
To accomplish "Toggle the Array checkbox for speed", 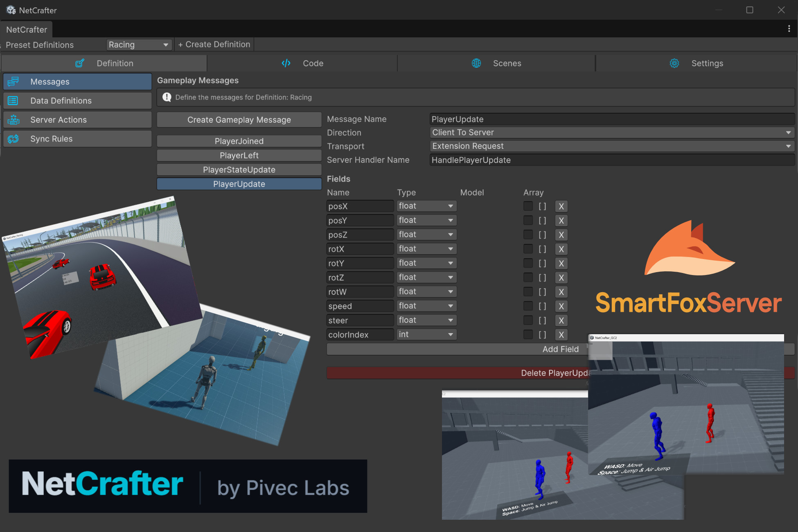I will (x=528, y=306).
